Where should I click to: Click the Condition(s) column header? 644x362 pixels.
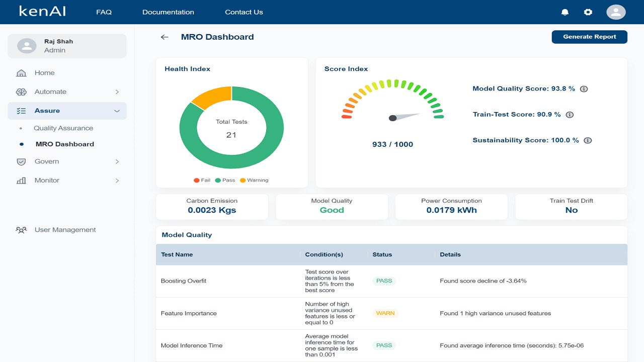(324, 255)
